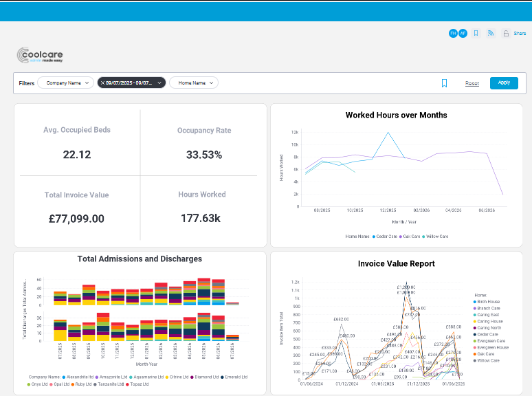
Task: Click Citrine Ltd yellow legend swatch
Action: coord(167,377)
